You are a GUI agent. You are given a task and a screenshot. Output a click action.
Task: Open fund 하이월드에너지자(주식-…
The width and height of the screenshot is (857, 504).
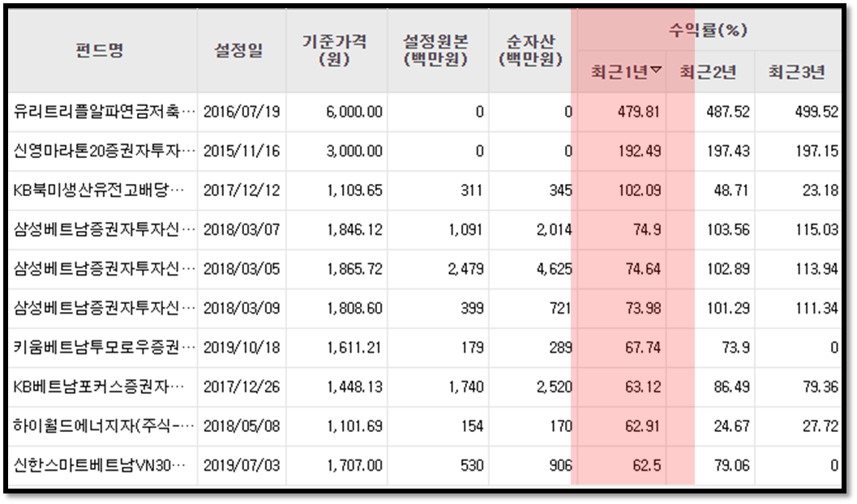click(104, 426)
